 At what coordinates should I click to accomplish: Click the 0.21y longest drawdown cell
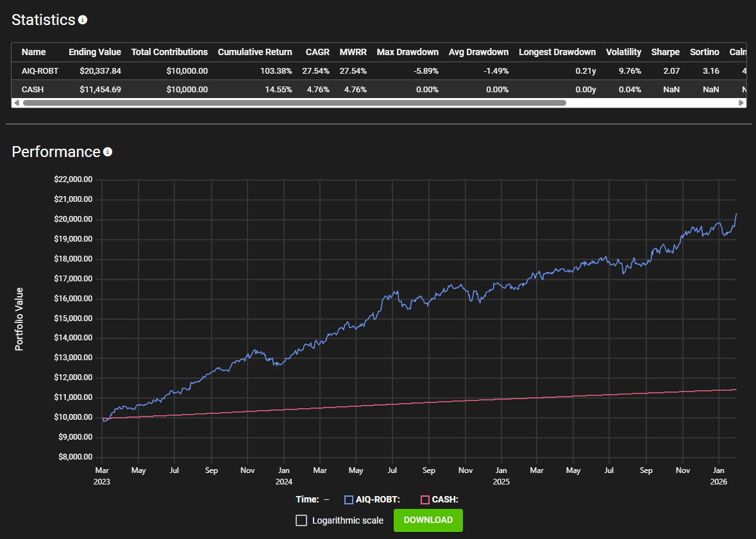586,71
